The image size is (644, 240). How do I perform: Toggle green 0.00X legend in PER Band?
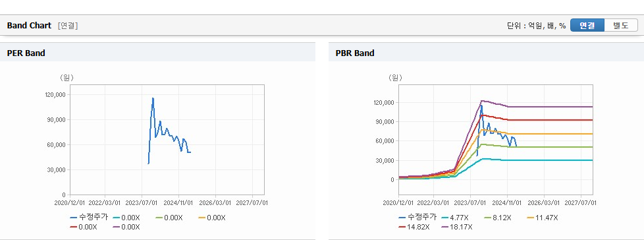[x=169, y=218]
